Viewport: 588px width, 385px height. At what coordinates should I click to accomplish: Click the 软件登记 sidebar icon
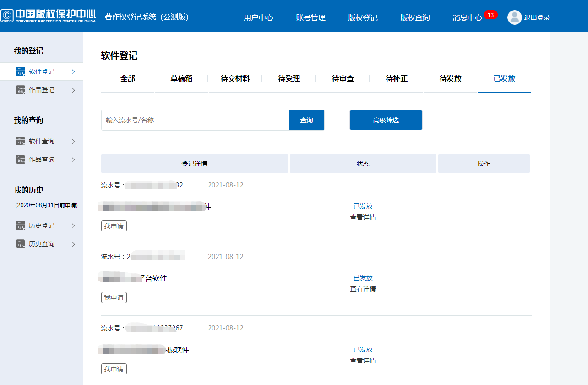[21, 71]
